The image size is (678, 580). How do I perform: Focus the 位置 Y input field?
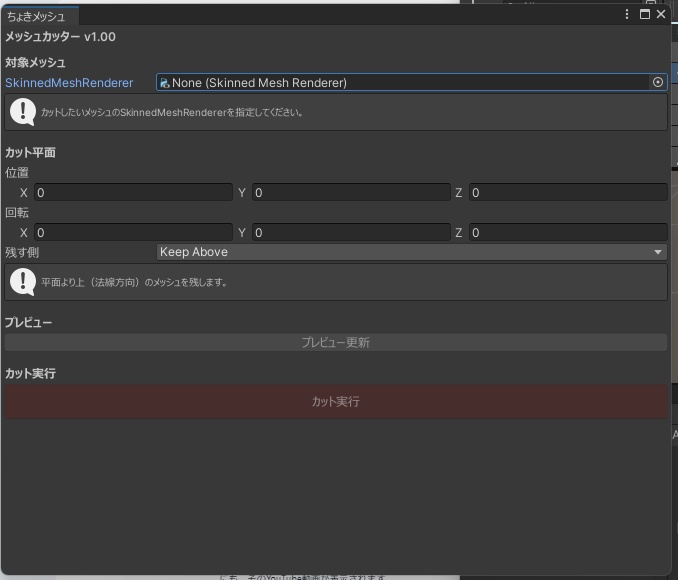[x=351, y=192]
